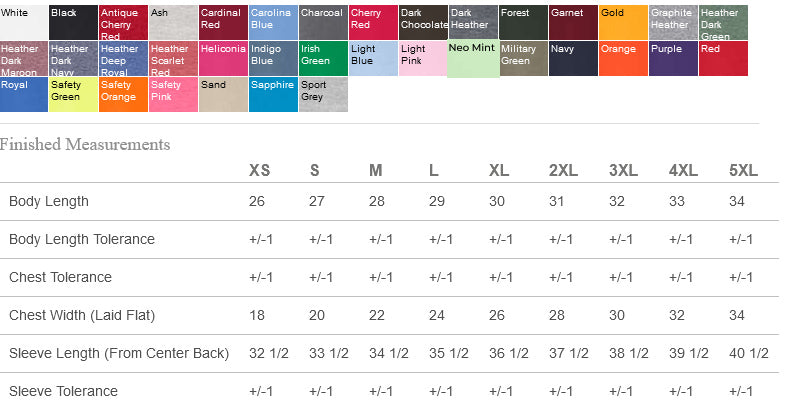Select the Light Pink swatch
Screen dimensions: 785x410
coord(423,59)
